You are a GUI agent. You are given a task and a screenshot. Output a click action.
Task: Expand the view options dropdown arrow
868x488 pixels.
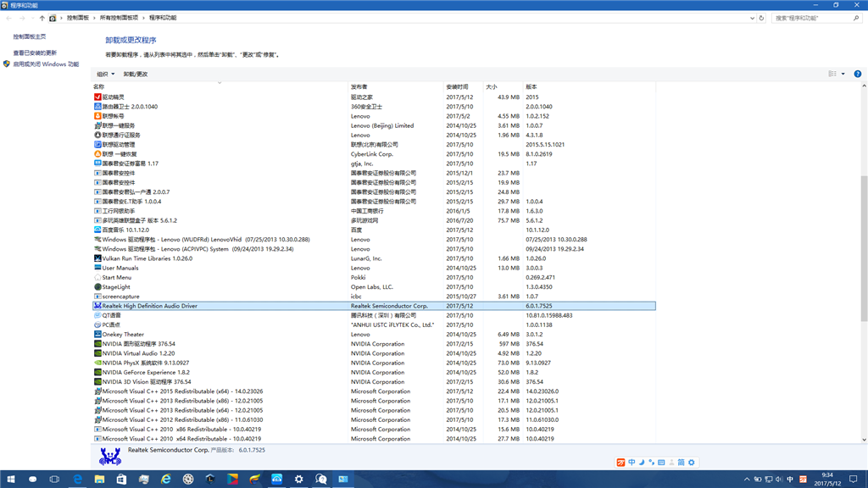843,74
